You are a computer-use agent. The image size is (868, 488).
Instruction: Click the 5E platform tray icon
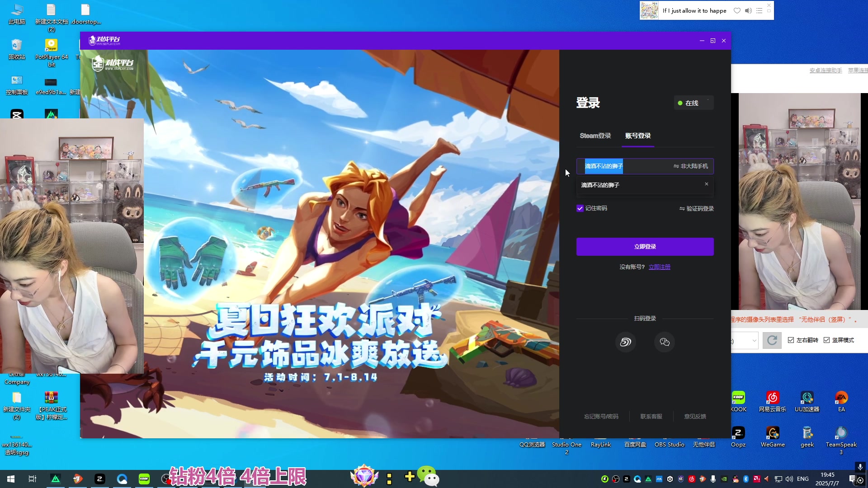point(681,479)
